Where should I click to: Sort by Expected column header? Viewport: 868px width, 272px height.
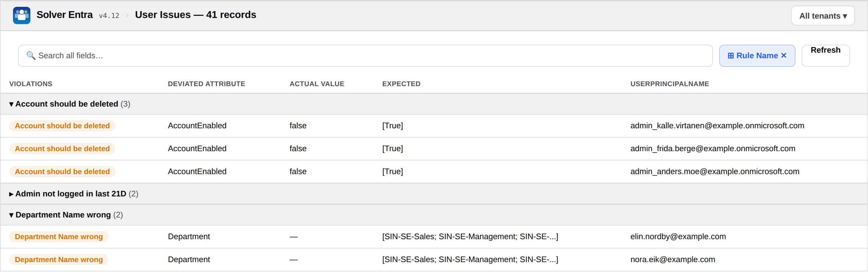coord(401,84)
